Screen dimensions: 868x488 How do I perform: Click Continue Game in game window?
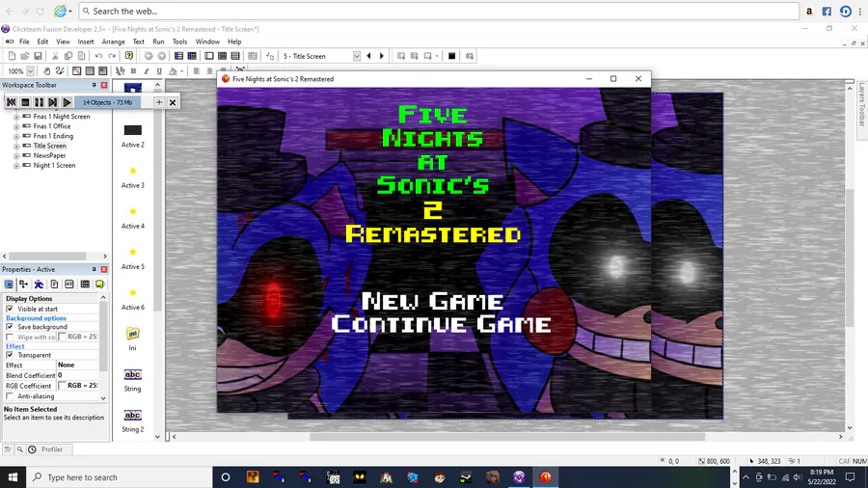pos(441,324)
